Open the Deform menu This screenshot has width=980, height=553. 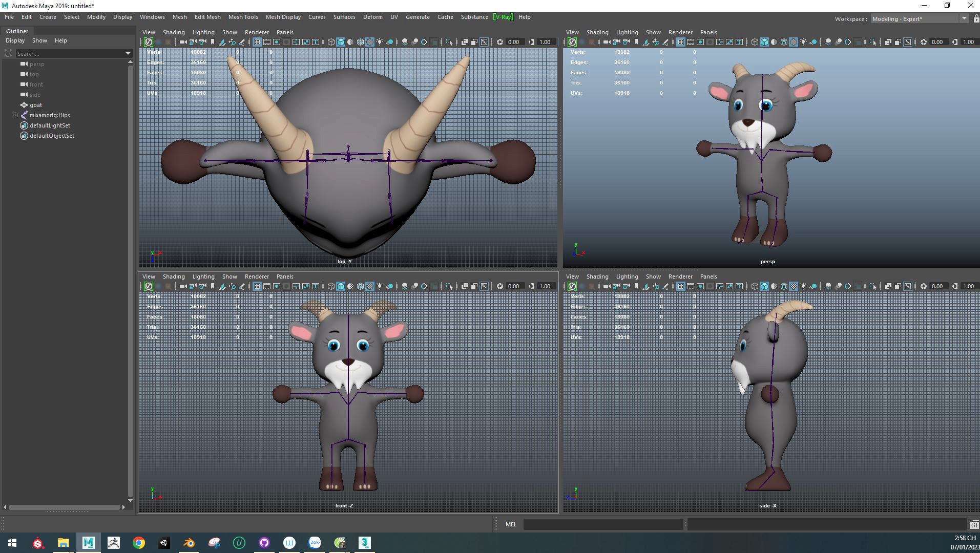coord(372,17)
